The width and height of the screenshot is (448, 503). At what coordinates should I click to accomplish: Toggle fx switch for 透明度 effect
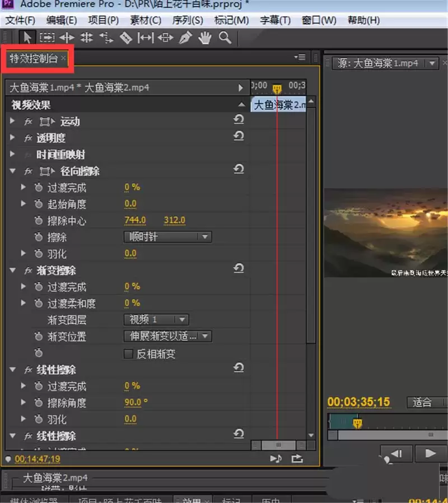click(29, 138)
